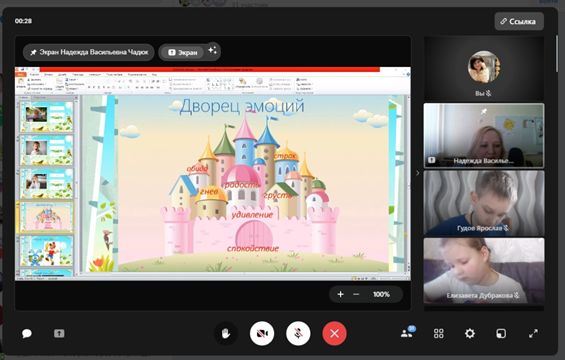Switch to grid layout view

[x=439, y=333]
